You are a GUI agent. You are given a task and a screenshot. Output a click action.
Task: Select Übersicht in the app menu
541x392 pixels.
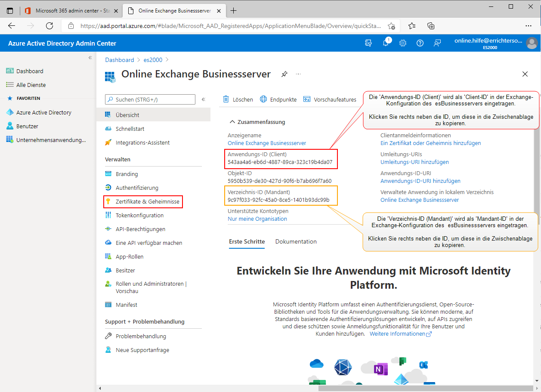153,115
